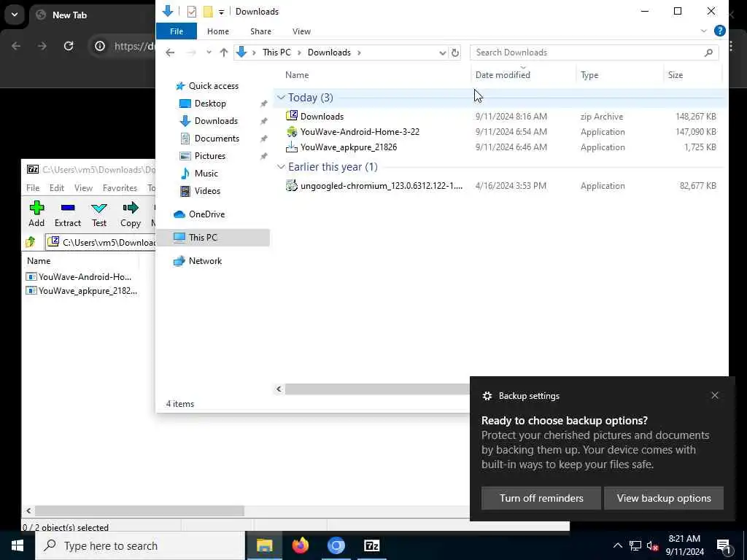Select YouWave-Android-Ho... in 7-Zip list
The height and width of the screenshot is (560, 747).
[80, 276]
